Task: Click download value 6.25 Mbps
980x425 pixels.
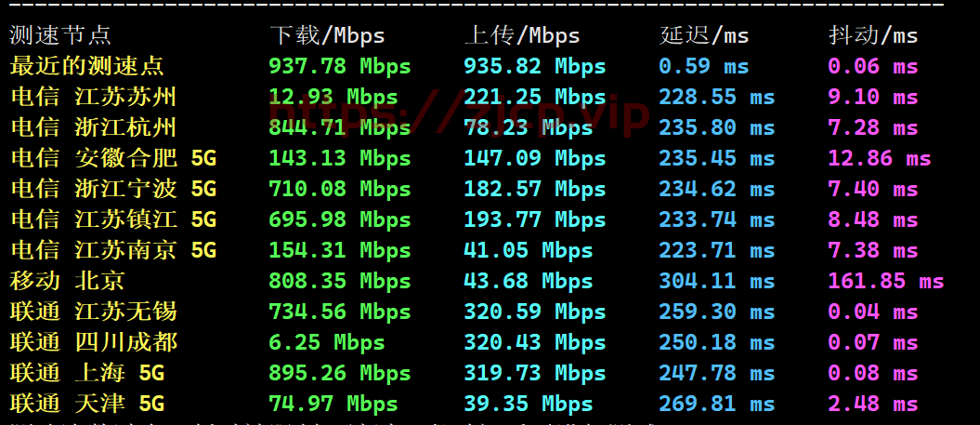Action: pyautogui.click(x=327, y=342)
